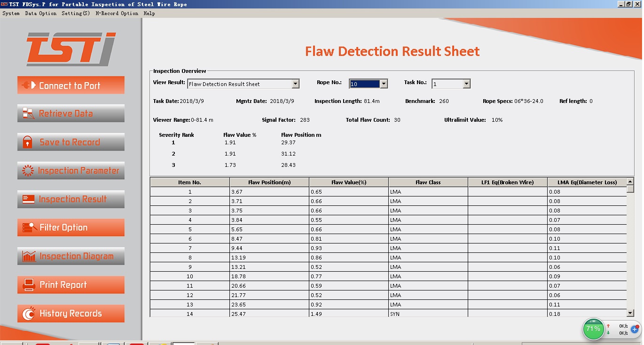This screenshot has height=345, width=644.
Task: Click the Inspection Parameter dotted circle icon
Action: pyautogui.click(x=28, y=171)
